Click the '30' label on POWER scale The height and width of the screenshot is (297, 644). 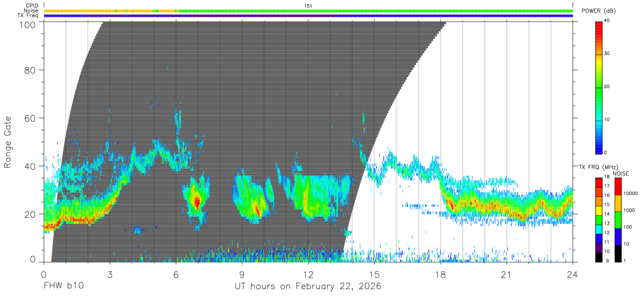608,54
